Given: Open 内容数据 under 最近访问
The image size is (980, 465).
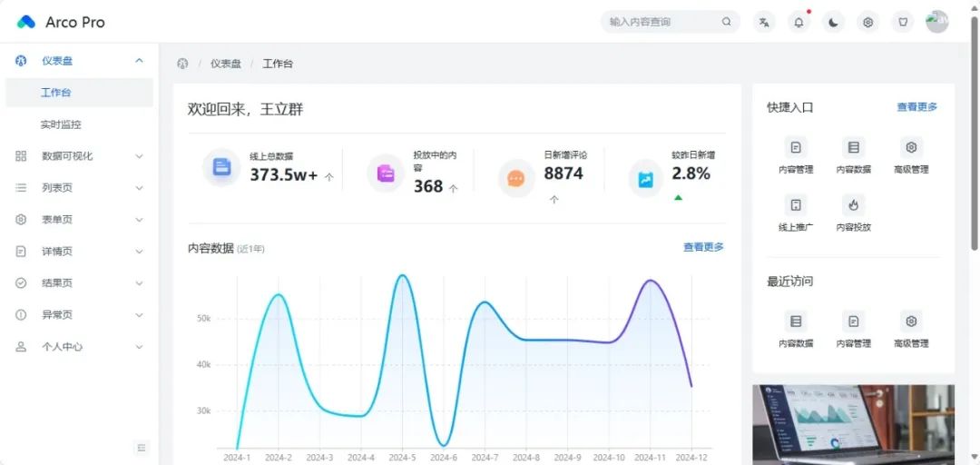Looking at the screenshot, I should pyautogui.click(x=796, y=330).
